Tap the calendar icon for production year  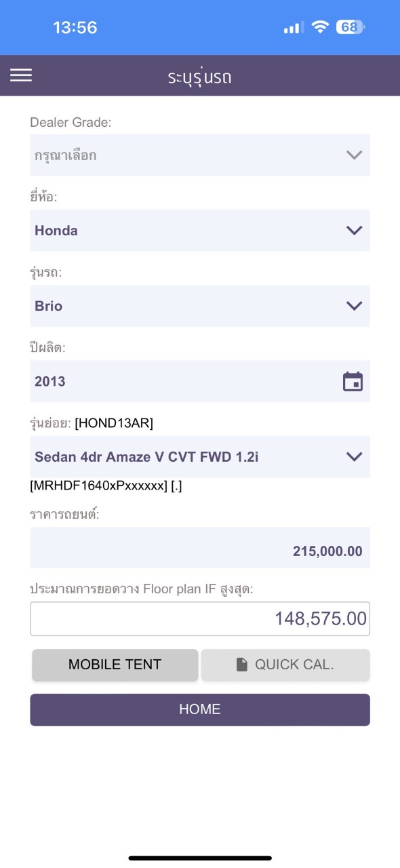pyautogui.click(x=353, y=382)
